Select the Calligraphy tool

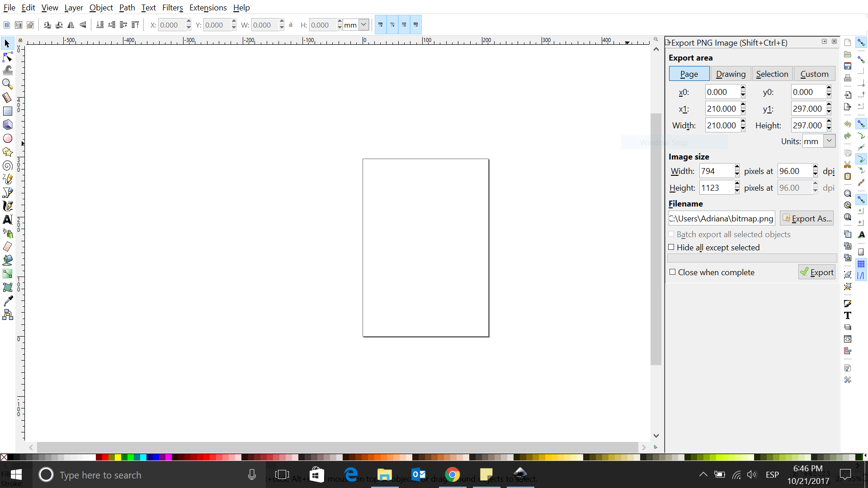[8, 206]
